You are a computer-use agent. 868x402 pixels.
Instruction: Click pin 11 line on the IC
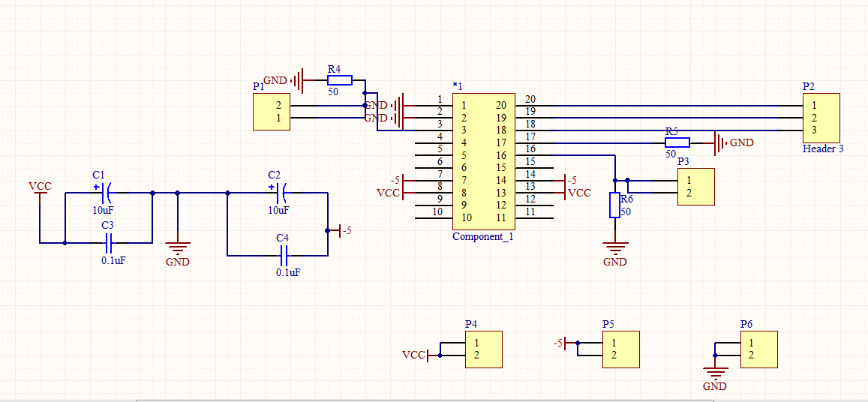(534, 217)
